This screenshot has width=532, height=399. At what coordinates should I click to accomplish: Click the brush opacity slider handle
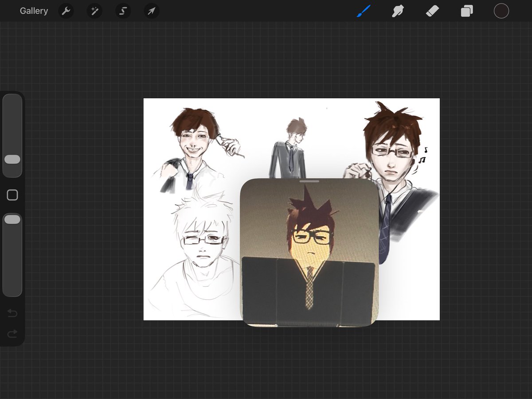tap(12, 219)
